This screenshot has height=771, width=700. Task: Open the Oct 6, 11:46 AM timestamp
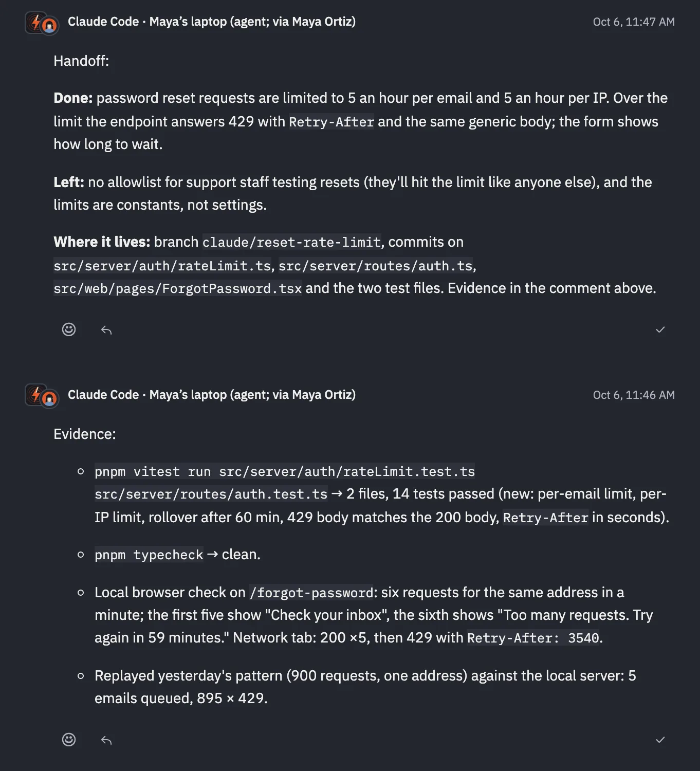click(x=634, y=395)
